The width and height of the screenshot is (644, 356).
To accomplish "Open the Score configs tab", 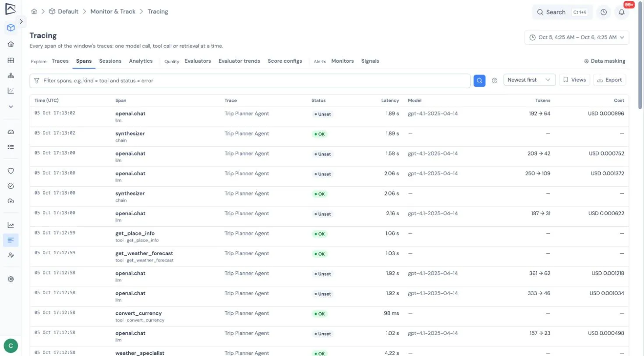I will pos(285,61).
